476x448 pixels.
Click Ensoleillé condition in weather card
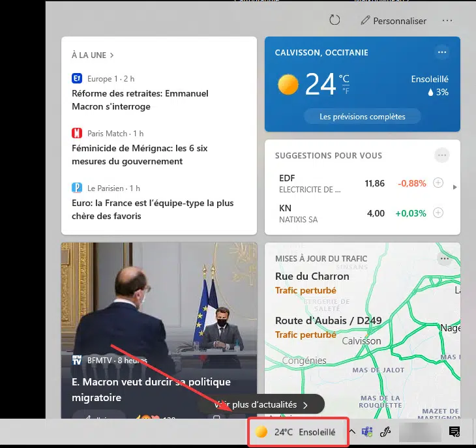tap(430, 79)
